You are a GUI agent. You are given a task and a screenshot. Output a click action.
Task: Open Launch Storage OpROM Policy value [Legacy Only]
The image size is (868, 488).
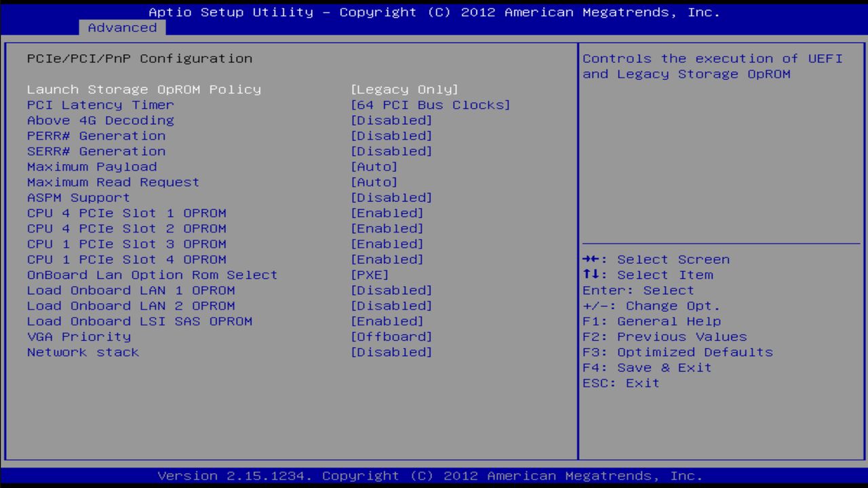405,89
